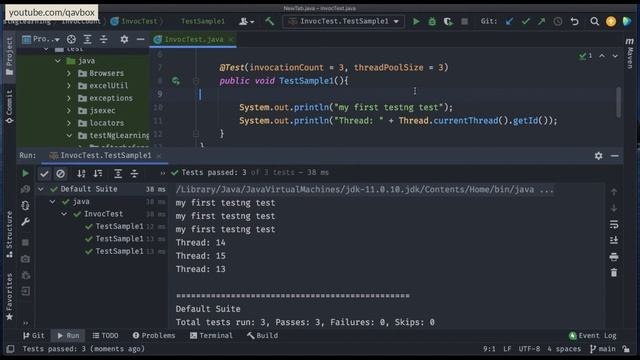Sort test results by duration
The height and width of the screenshot is (360, 640).
(98, 173)
